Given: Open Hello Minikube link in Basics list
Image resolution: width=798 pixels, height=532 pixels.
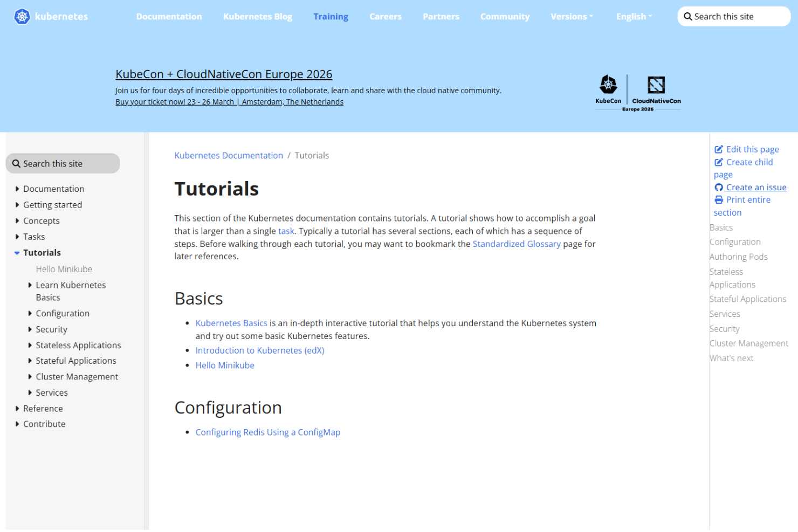Looking at the screenshot, I should click(x=225, y=365).
